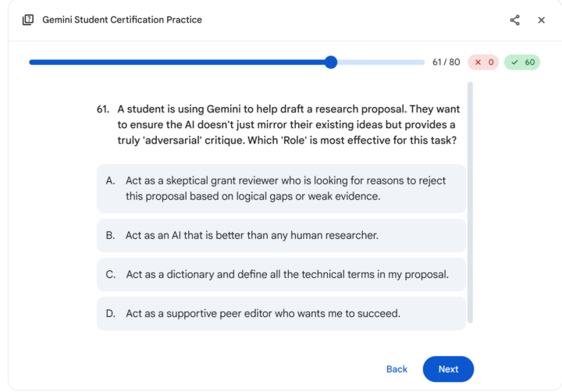Click the red X incorrect-answers icon
Screen dimensions: 562x392
pyautogui.click(x=478, y=62)
